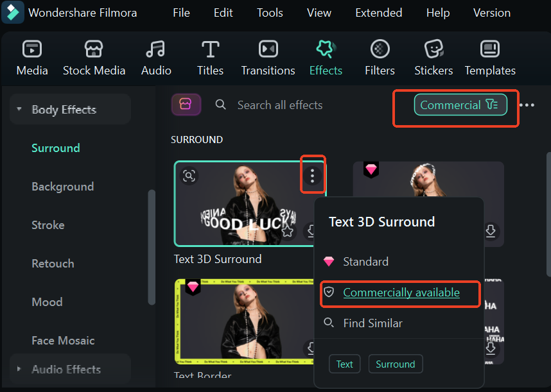The width and height of the screenshot is (551, 392).
Task: Select Find Similar in the popup
Action: click(x=372, y=323)
